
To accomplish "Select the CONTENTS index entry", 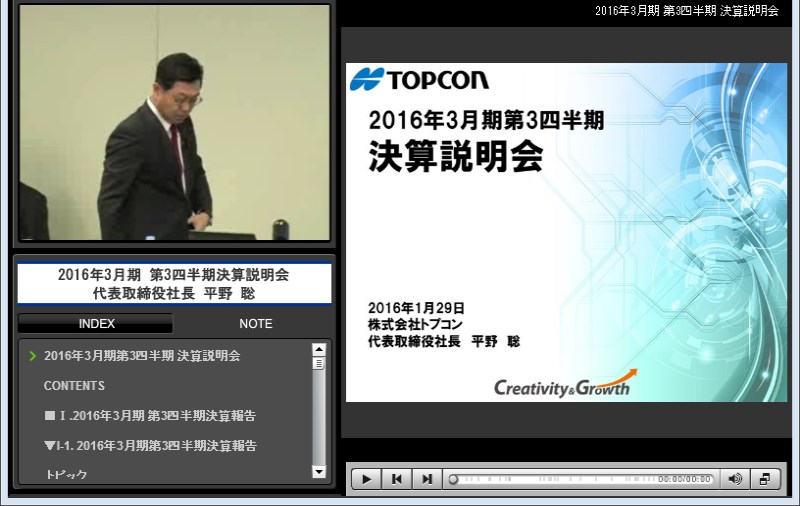I will coord(74,386).
